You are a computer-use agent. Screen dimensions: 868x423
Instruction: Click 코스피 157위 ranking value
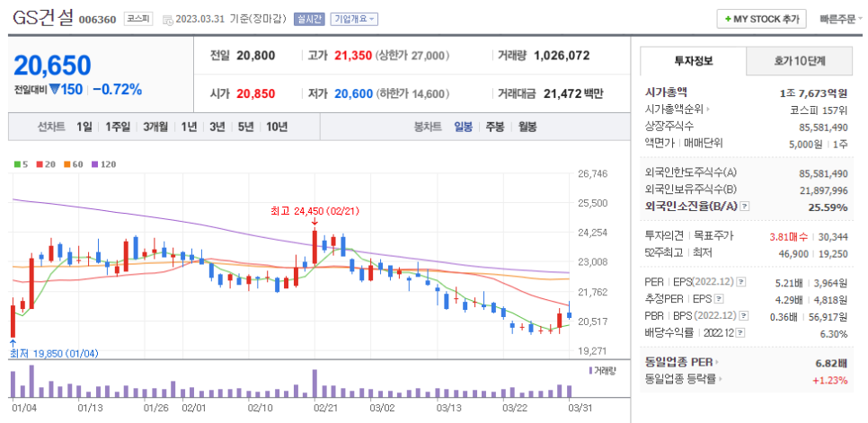pyautogui.click(x=819, y=110)
